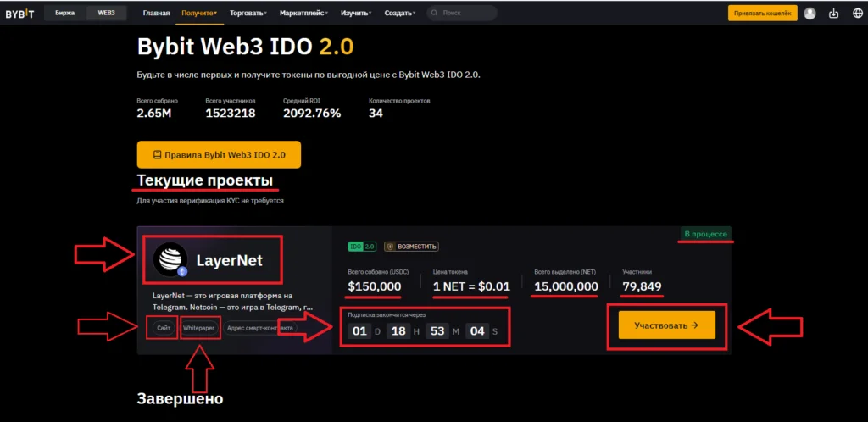The width and height of the screenshot is (868, 422).
Task: Click the В процессе status label
Action: click(x=706, y=234)
